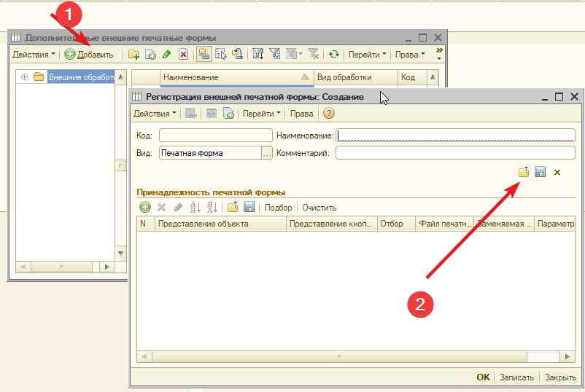Click into the Наименование input field
Image resolution: width=585 pixels, height=392 pixels.
click(x=455, y=136)
